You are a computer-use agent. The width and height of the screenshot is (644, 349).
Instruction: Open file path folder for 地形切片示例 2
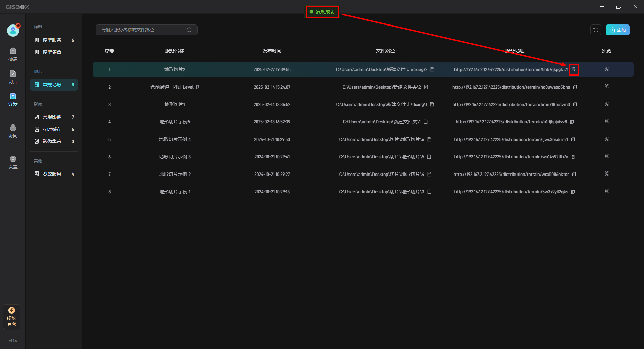click(x=429, y=174)
